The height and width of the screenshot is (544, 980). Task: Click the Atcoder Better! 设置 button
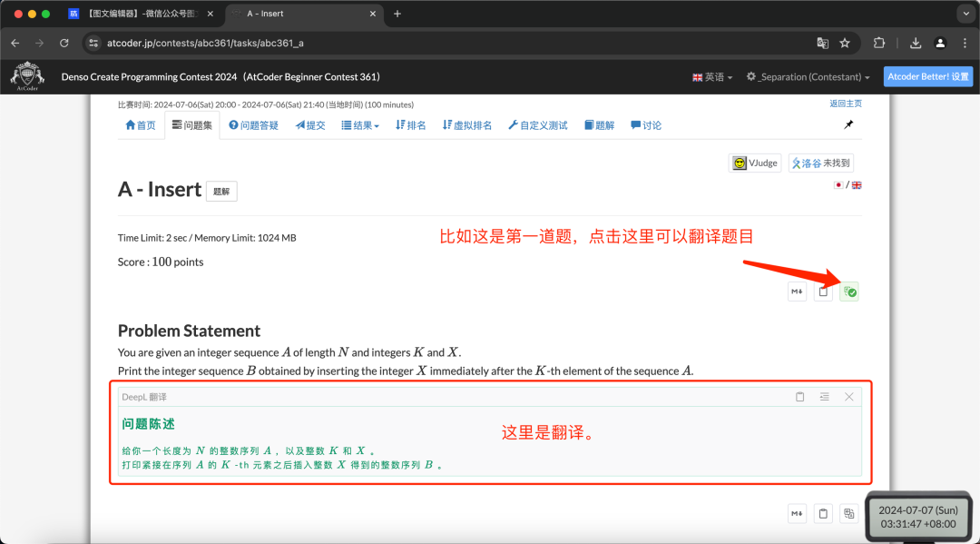(x=928, y=76)
